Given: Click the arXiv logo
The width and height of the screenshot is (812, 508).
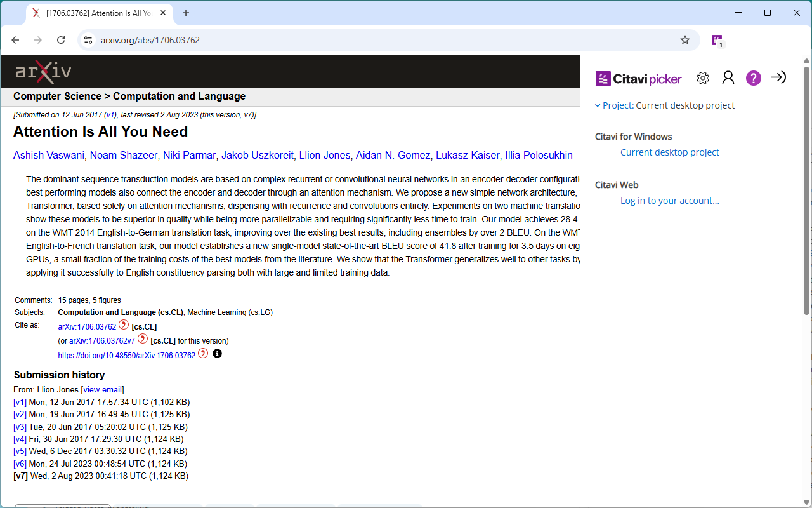Looking at the screenshot, I should [43, 71].
